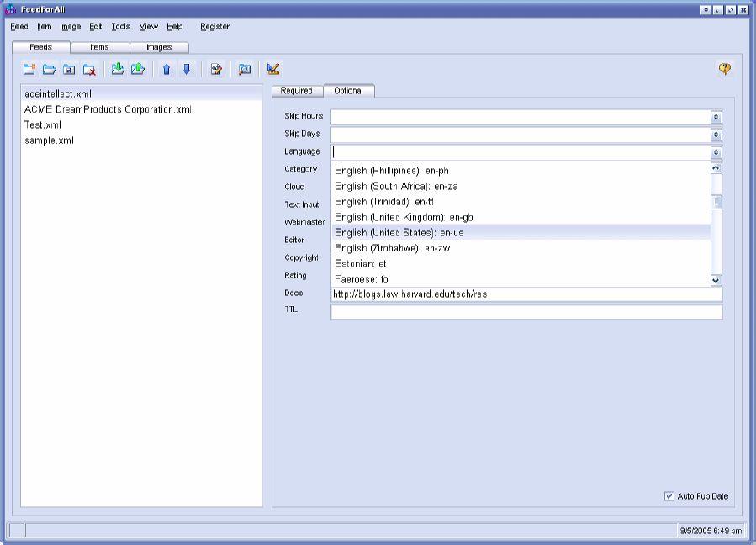The height and width of the screenshot is (545, 756).
Task: Select ACME DreamProducts Corporation.xml feed
Action: pyautogui.click(x=108, y=109)
